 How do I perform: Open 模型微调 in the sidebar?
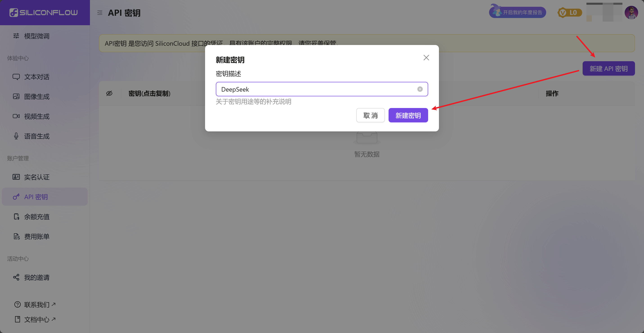click(x=36, y=36)
